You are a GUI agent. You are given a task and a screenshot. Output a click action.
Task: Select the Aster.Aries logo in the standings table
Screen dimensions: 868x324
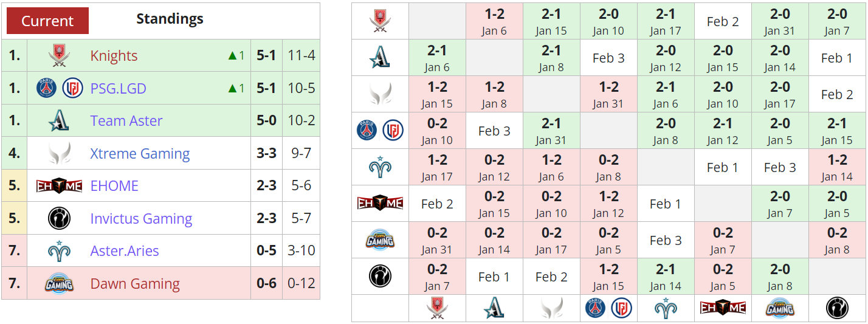[x=59, y=251]
